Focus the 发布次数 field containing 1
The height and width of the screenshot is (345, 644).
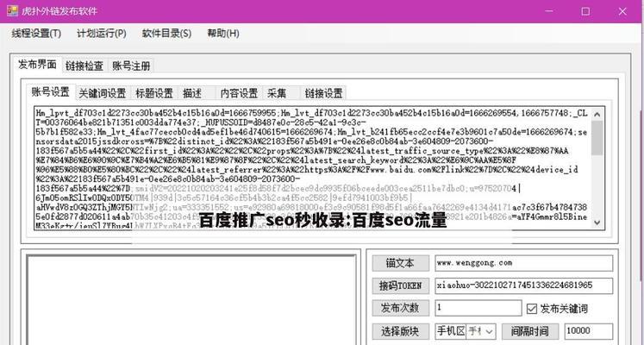[x=478, y=308]
